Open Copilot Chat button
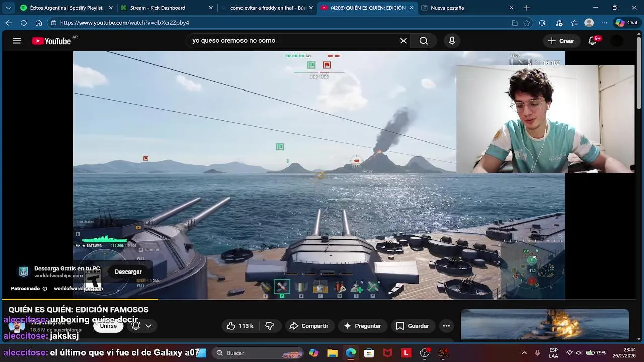This screenshot has width=644, height=362. pyautogui.click(x=627, y=23)
